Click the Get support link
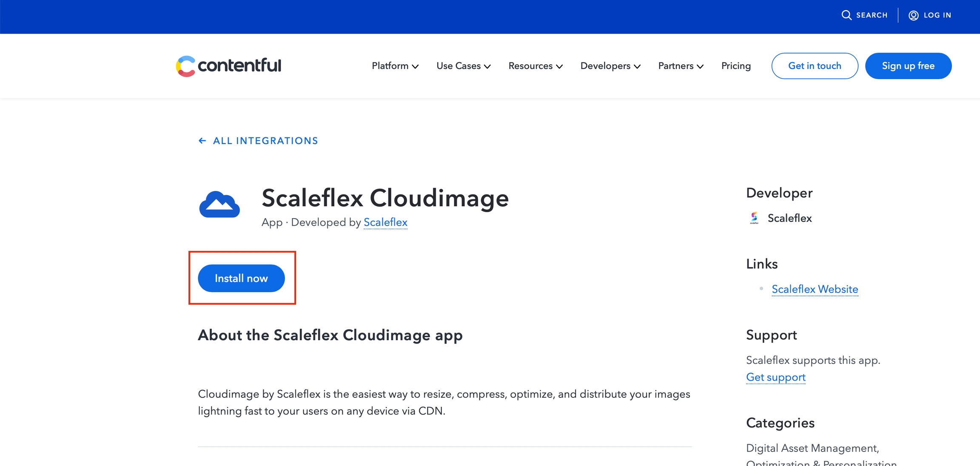Viewport: 980px width, 466px height. pos(775,377)
